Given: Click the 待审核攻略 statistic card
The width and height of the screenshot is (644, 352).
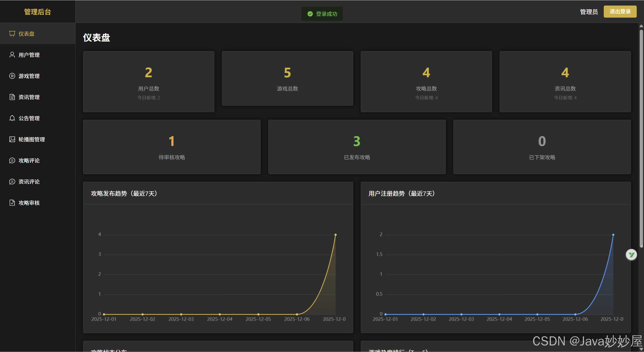Looking at the screenshot, I should (172, 147).
